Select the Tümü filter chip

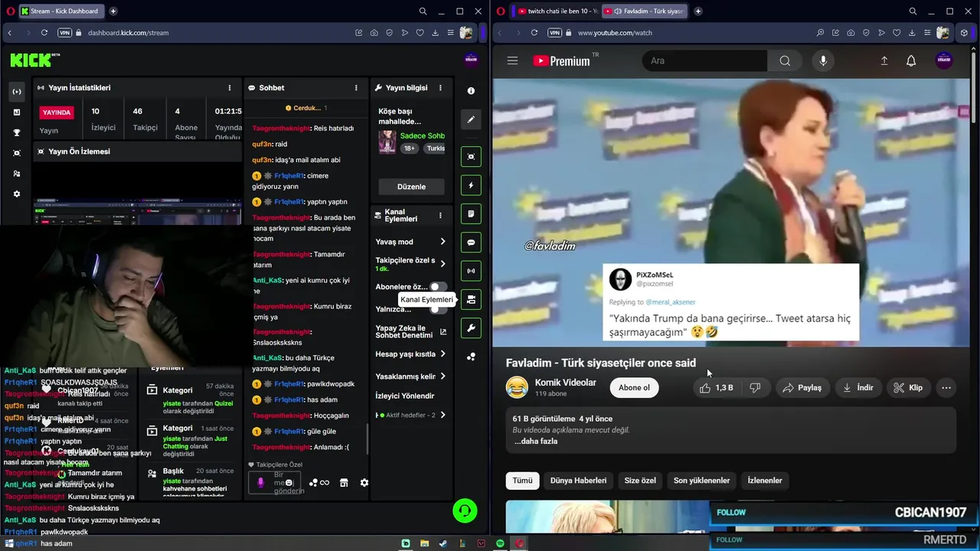tap(522, 481)
